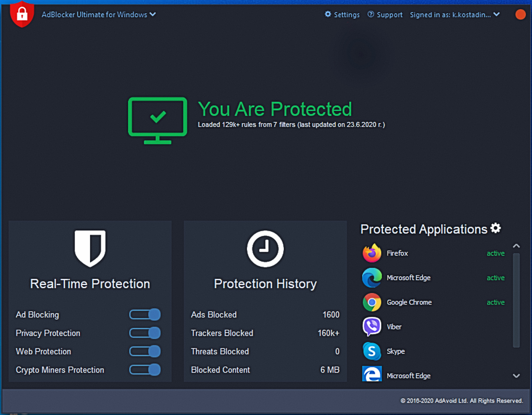This screenshot has height=415, width=532.
Task: Switch off Web Protection toggle
Action: pyautogui.click(x=145, y=352)
